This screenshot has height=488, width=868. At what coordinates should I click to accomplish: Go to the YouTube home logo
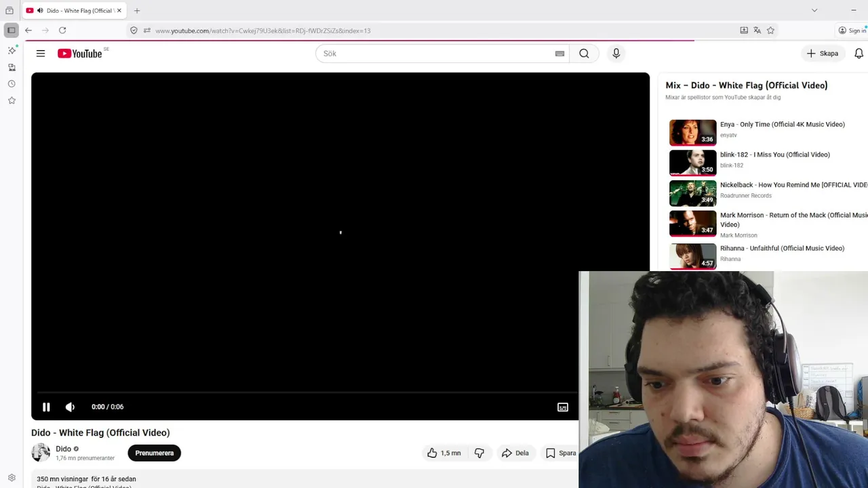pyautogui.click(x=80, y=54)
